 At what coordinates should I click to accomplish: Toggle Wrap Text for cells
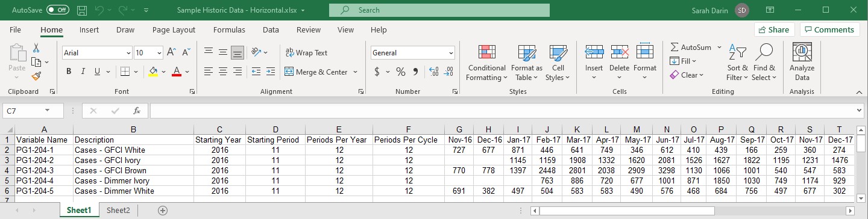tap(306, 53)
